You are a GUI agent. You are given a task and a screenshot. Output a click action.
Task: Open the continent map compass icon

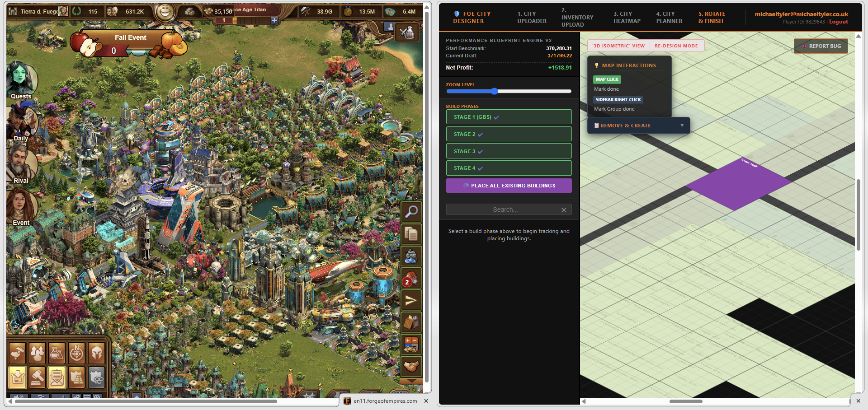(77, 353)
